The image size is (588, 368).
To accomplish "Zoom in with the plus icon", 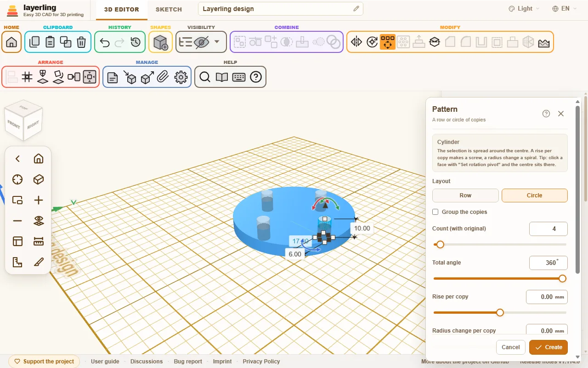I will point(39,200).
